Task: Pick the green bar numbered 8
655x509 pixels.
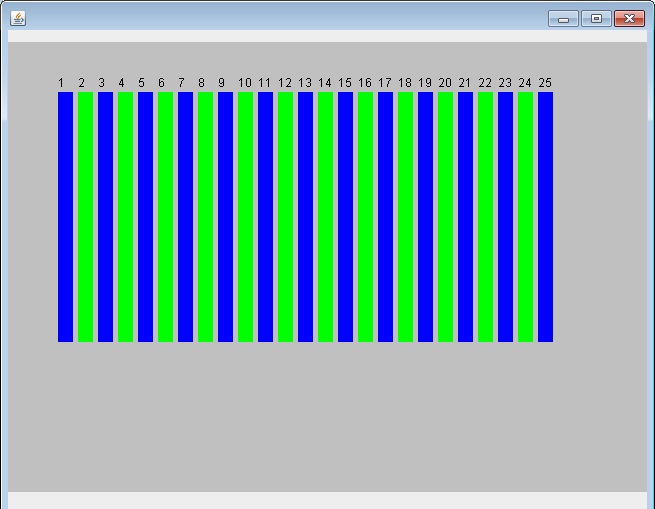Action: pyautogui.click(x=205, y=216)
